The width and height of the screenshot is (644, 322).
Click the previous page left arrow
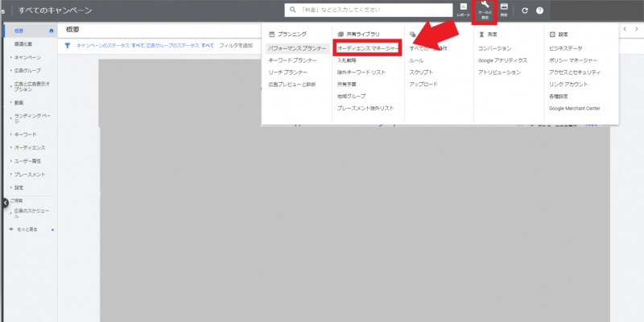click(x=625, y=29)
